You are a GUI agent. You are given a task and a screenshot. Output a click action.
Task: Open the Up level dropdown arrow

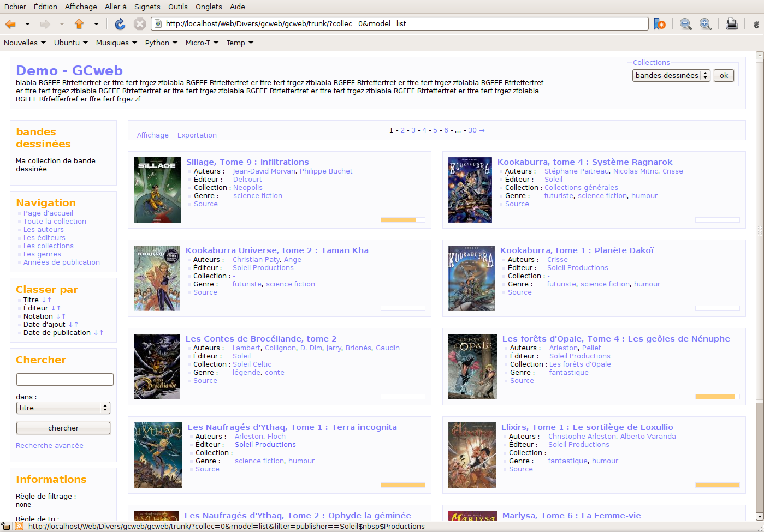tap(96, 24)
